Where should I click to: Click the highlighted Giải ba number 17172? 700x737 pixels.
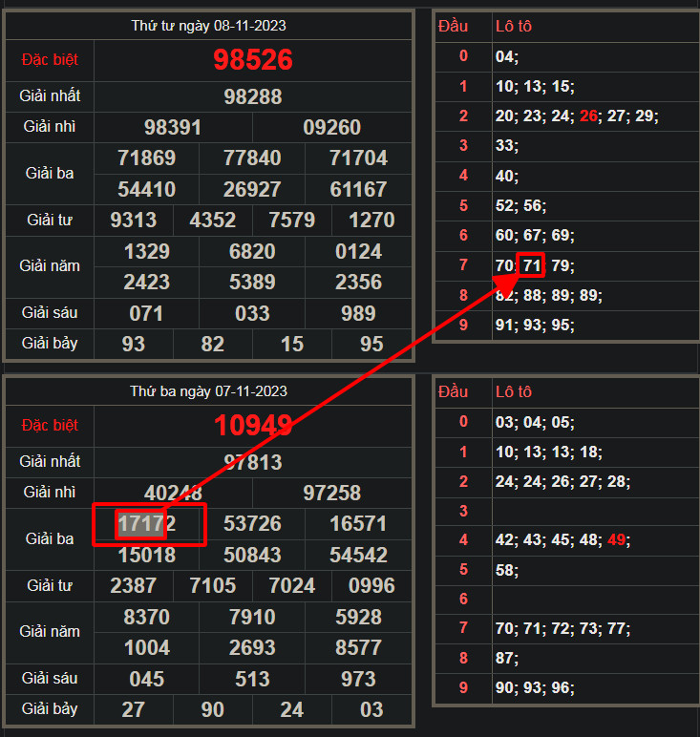[146, 524]
